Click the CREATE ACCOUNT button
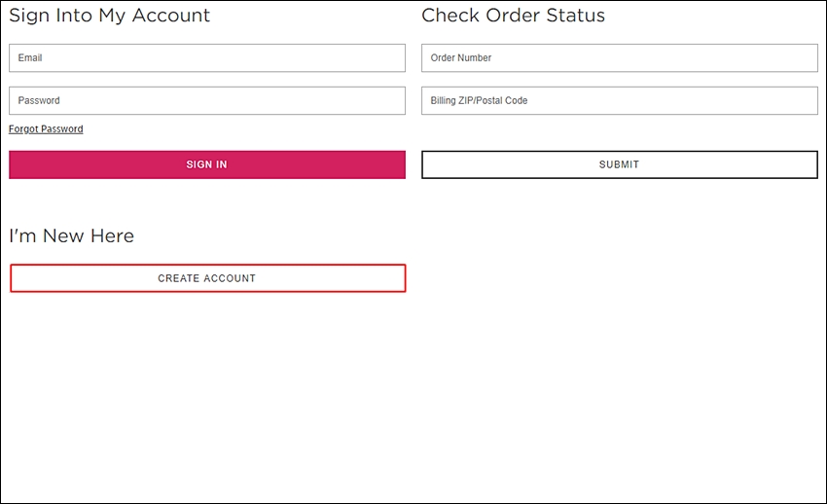The image size is (827, 504). [x=208, y=278]
